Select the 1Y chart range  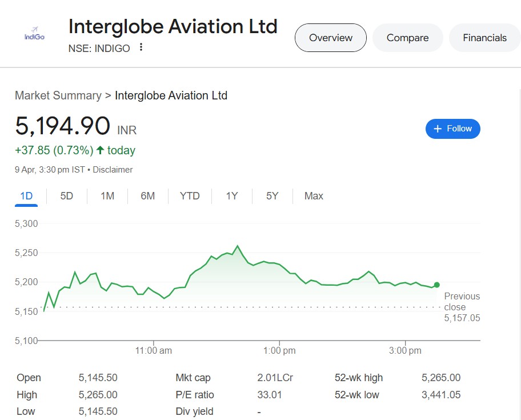231,196
